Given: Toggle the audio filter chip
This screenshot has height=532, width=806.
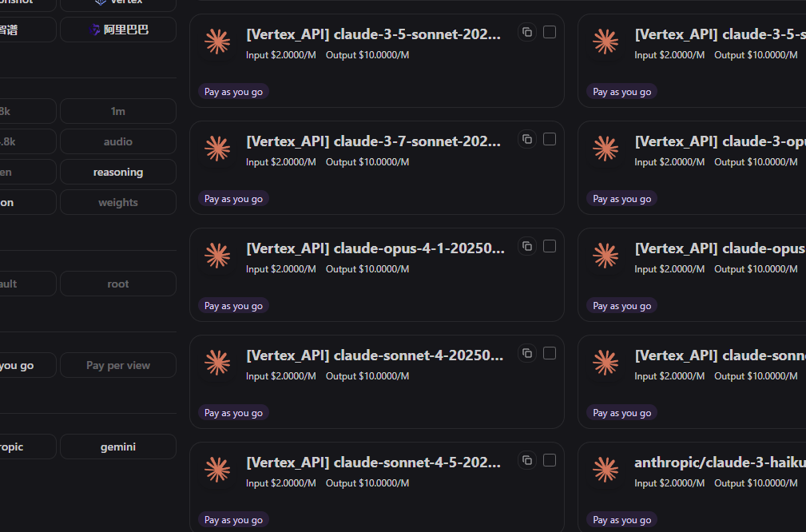Looking at the screenshot, I should [118, 141].
